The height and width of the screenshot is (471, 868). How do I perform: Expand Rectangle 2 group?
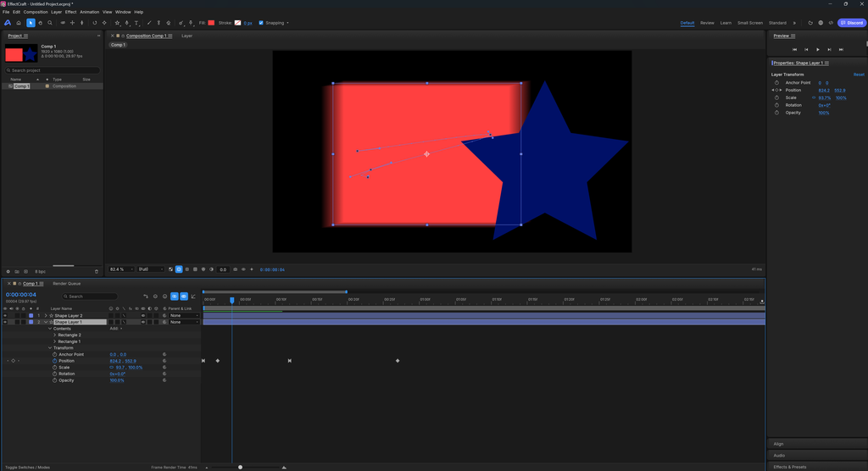tap(54, 335)
